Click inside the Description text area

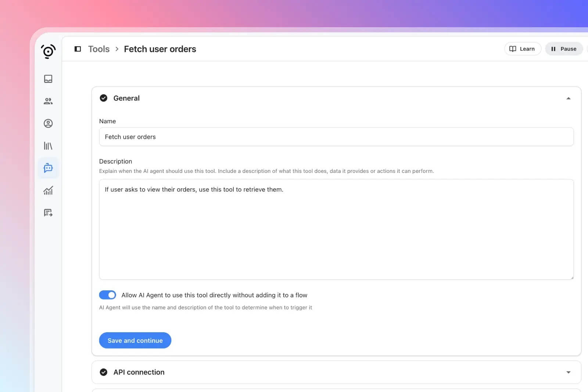pyautogui.click(x=336, y=229)
